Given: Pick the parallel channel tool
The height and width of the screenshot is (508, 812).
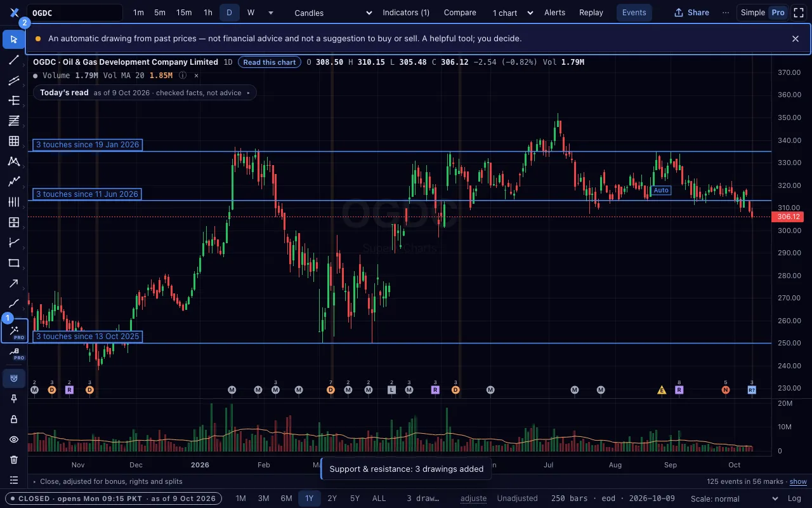Looking at the screenshot, I should pos(14,80).
